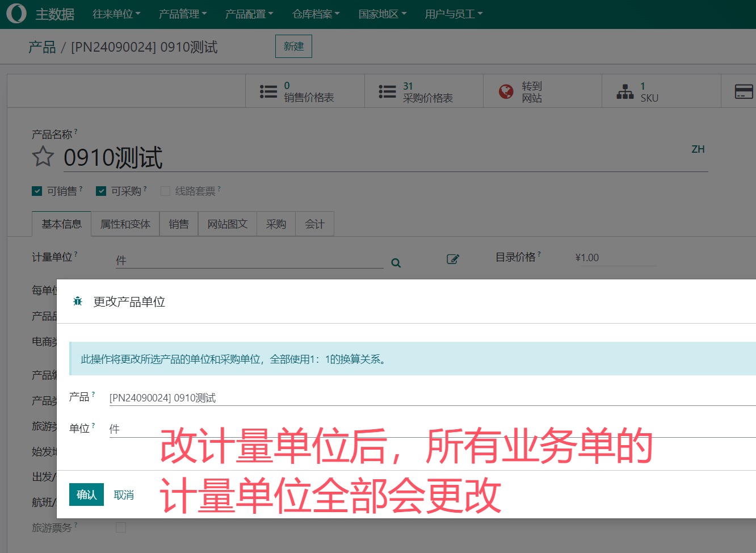756x553 pixels.
Task: Expand the 产品管理 menu
Action: pyautogui.click(x=183, y=14)
